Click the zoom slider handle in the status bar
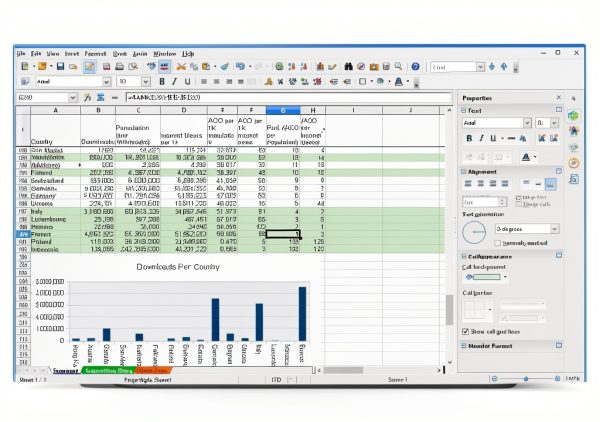 tap(526, 379)
